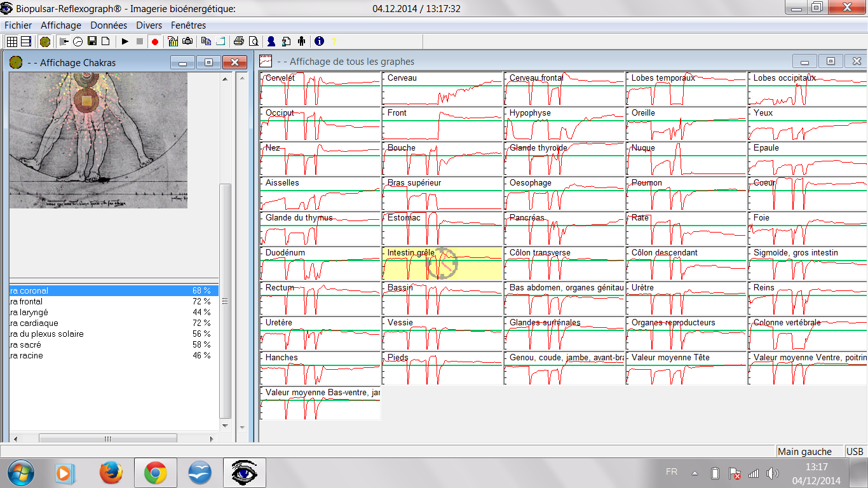Click the floppy disk save icon
The width and height of the screenshot is (868, 488).
tap(92, 41)
